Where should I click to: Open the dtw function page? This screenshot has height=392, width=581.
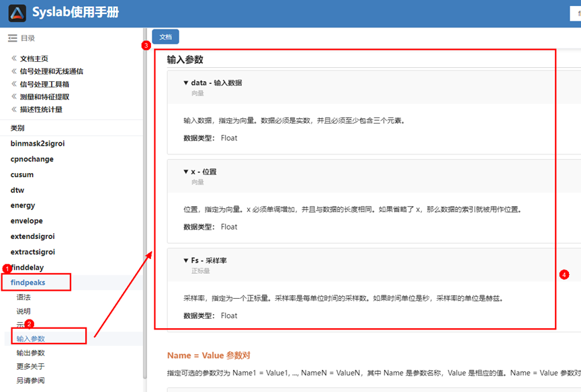[x=17, y=190]
